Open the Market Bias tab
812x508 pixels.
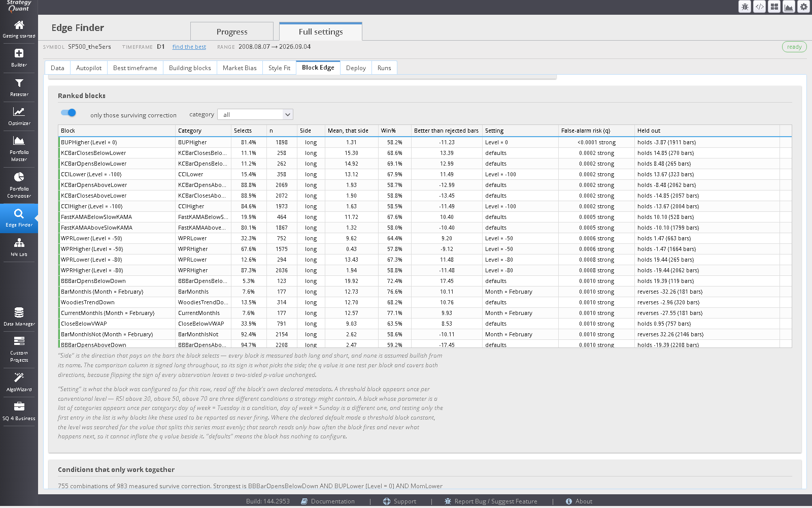(240, 68)
